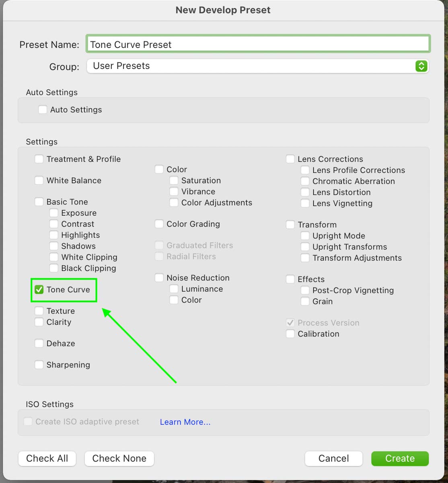Viewport: 448px width, 483px height.
Task: Tick the Contrast checkbox
Action: click(x=53, y=224)
